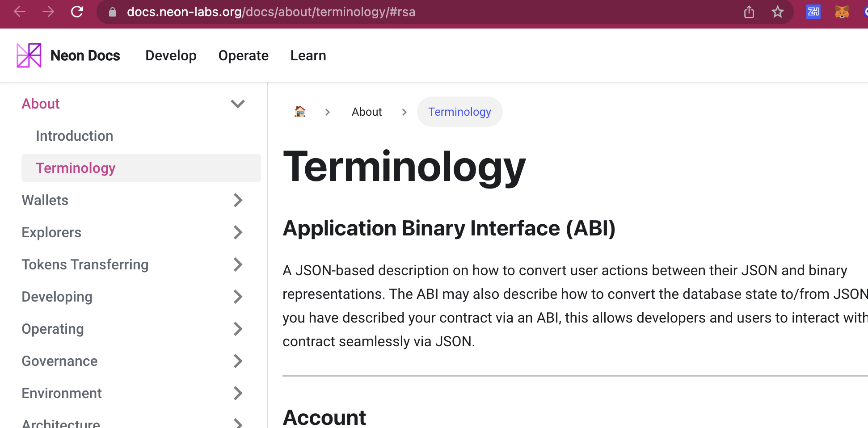Viewport: 868px width, 428px height.
Task: Reload the current page
Action: (x=77, y=12)
